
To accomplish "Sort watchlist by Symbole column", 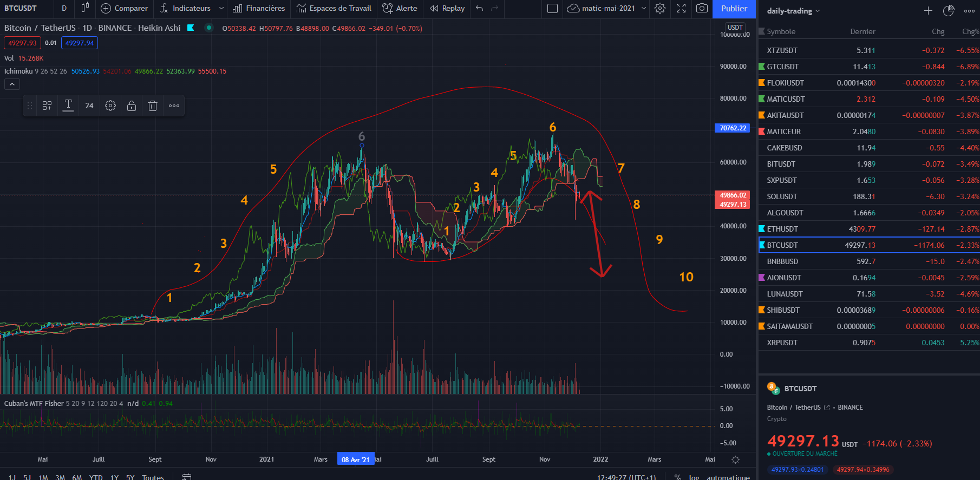I will 781,31.
